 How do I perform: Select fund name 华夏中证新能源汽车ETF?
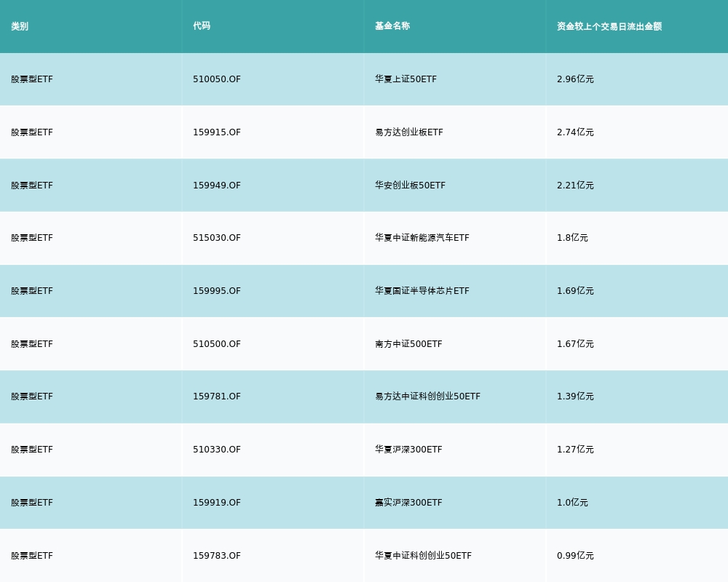pos(422,238)
